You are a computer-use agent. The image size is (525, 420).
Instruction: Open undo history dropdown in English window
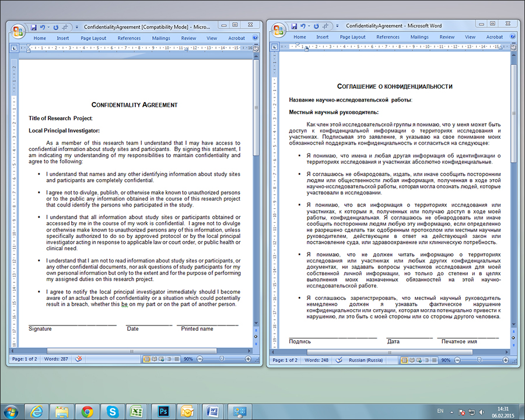pos(48,27)
